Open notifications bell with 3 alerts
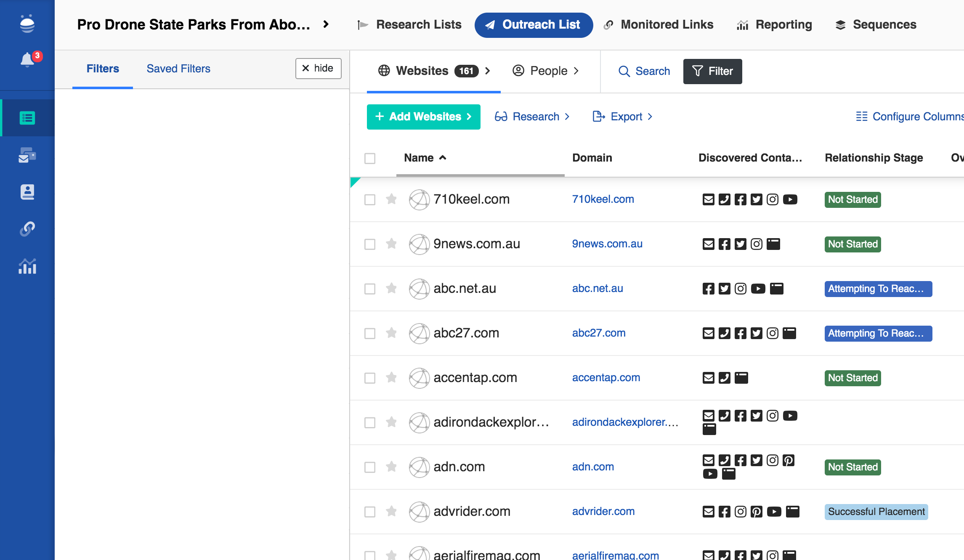Image resolution: width=964 pixels, height=560 pixels. [28, 60]
